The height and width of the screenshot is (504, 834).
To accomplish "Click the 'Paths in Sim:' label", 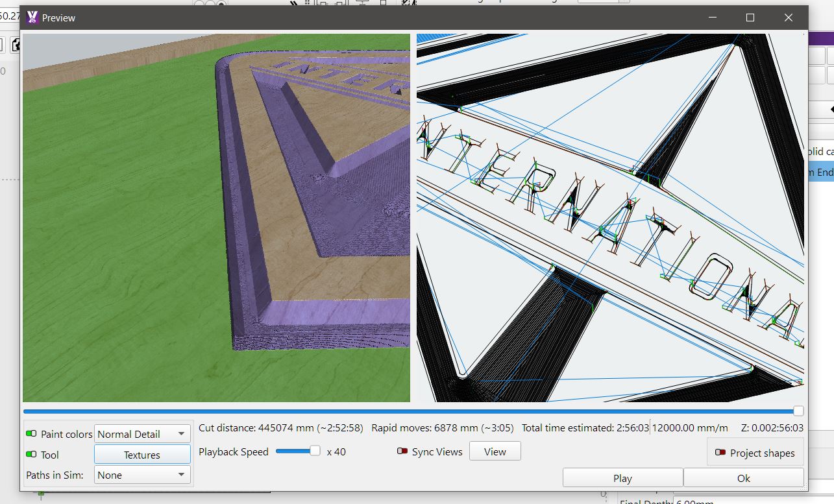I will (x=55, y=475).
